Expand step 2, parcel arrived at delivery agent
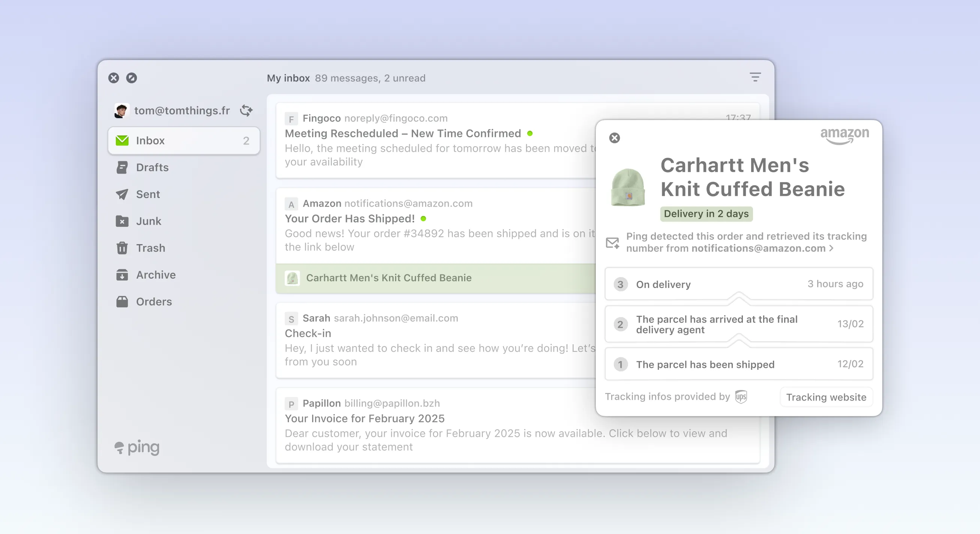980x534 pixels. (x=738, y=324)
